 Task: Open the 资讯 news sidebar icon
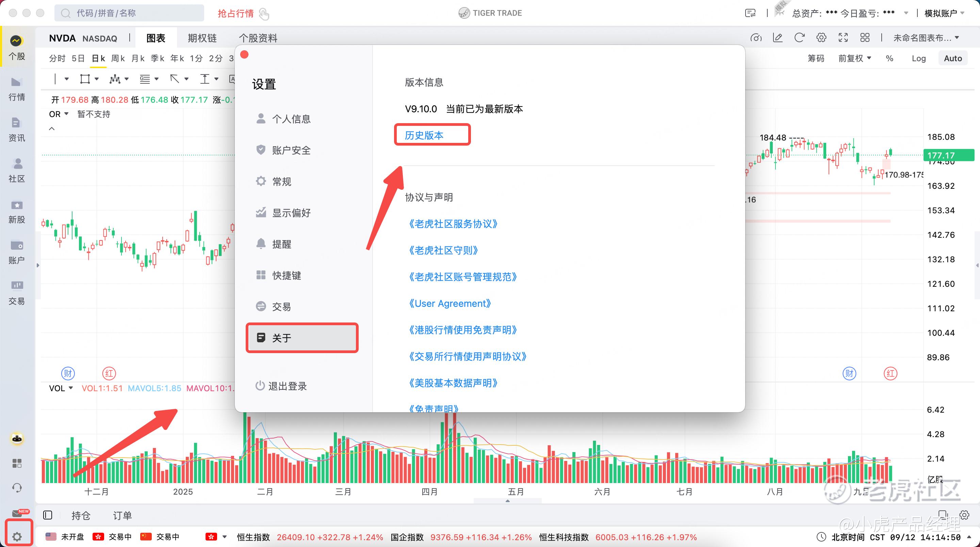pos(17,129)
